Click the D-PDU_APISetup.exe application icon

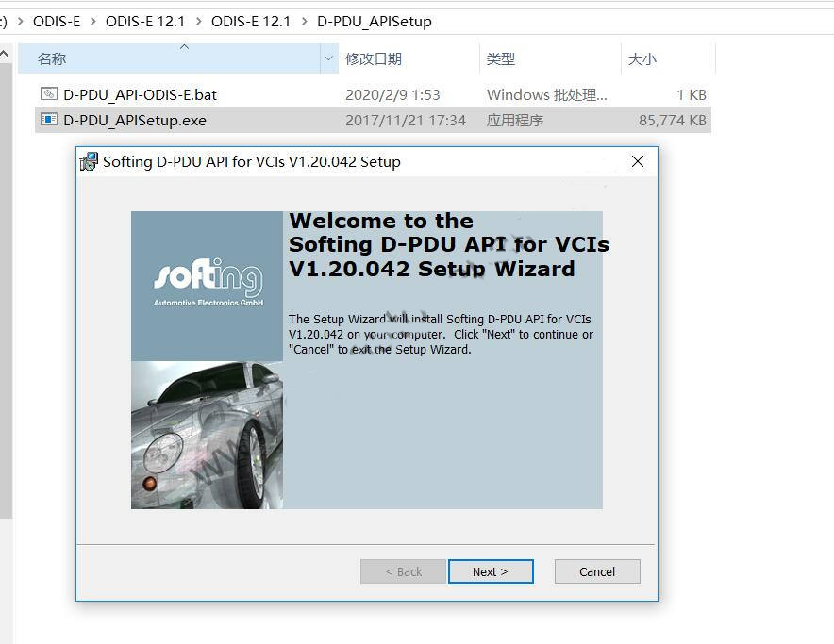[49, 120]
